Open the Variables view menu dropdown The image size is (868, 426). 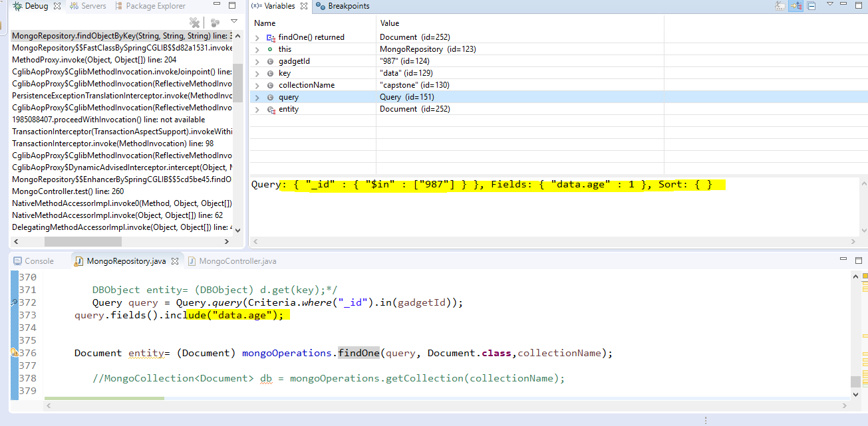point(829,5)
